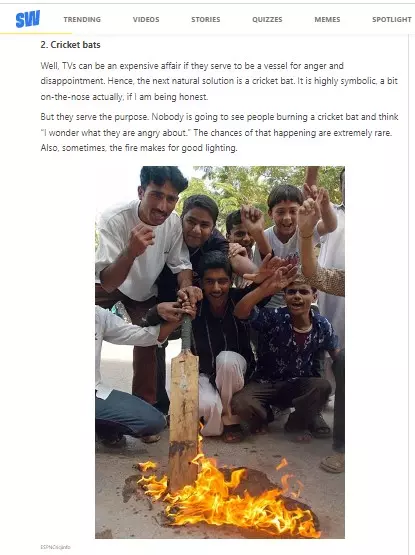Click the paragraph starting 'But they serve the purpose'
Screen dimensions: 415x555
pos(219,132)
